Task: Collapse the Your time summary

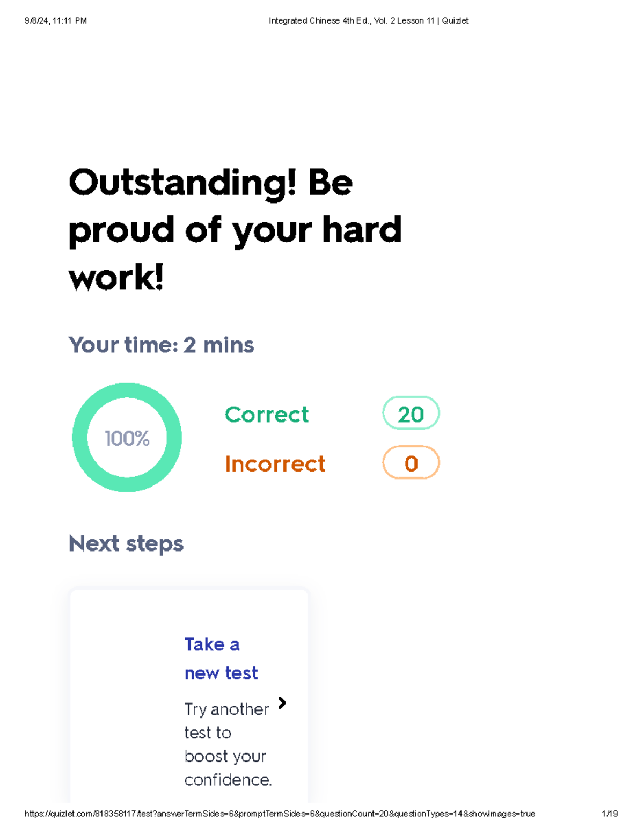Action: click(161, 345)
